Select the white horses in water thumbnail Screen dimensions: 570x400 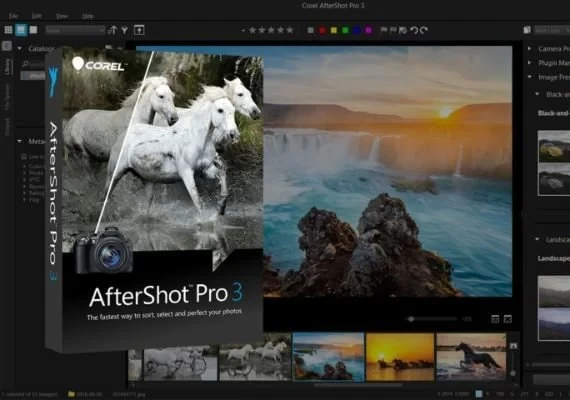(x=256, y=356)
